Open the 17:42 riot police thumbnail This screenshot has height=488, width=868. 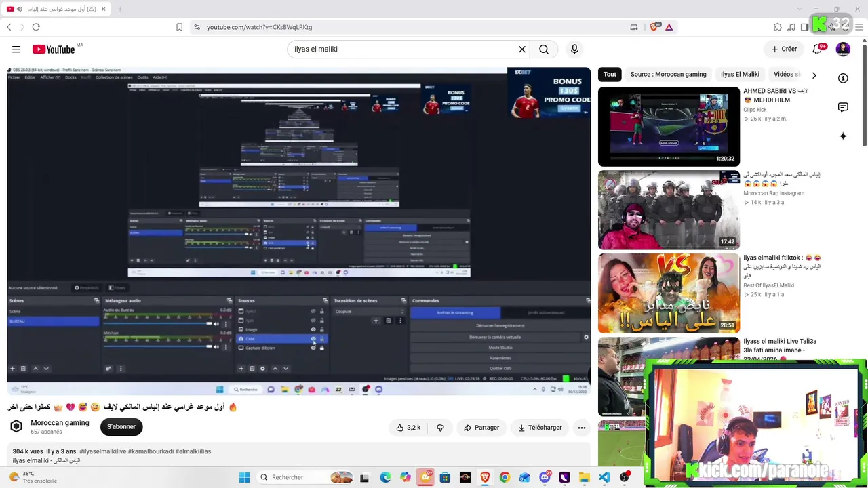point(669,210)
